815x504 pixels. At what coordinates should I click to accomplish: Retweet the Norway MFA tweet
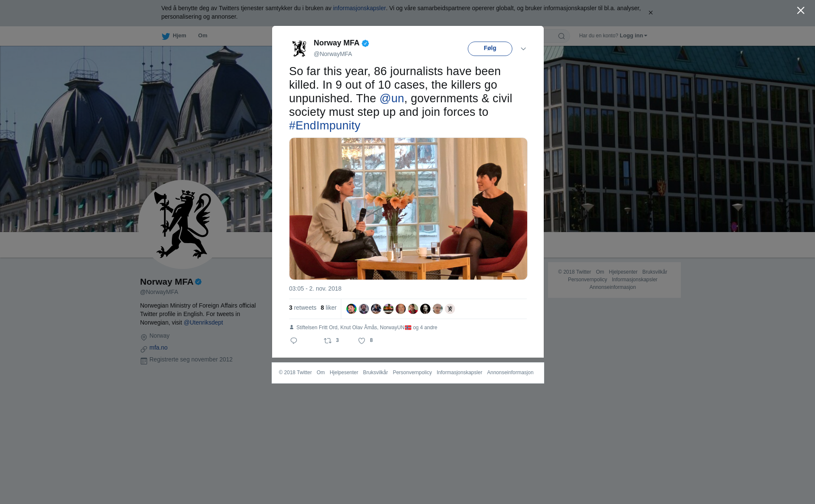point(328,341)
